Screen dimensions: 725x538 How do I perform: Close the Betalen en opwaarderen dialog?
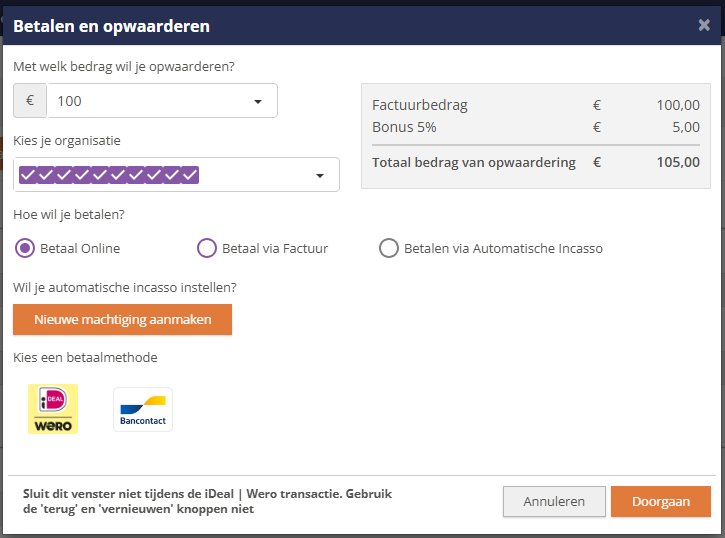click(704, 26)
